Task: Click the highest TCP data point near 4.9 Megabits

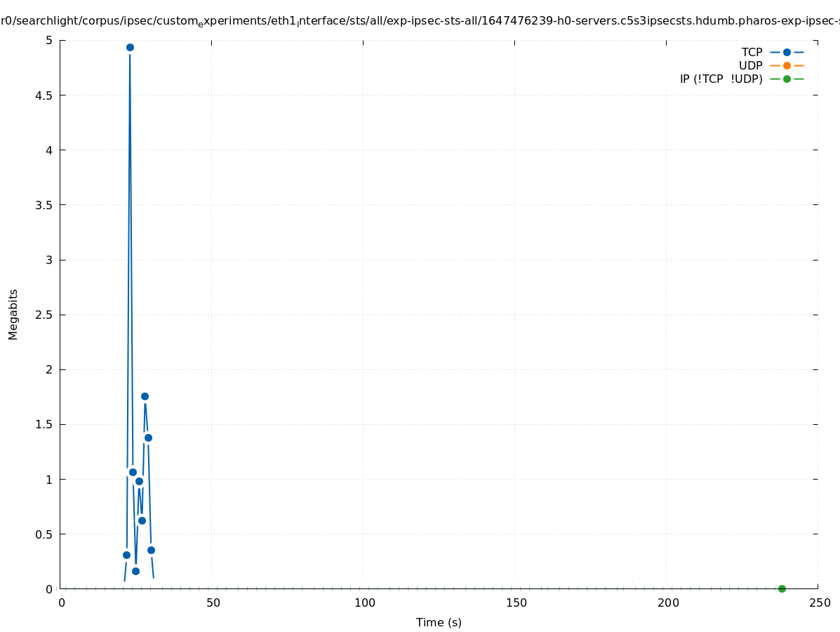Action: pos(130,48)
